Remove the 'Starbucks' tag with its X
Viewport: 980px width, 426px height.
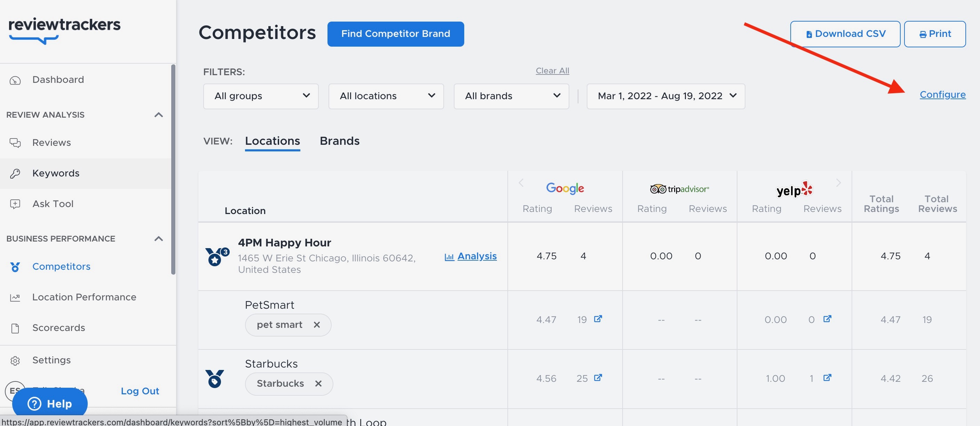(318, 384)
